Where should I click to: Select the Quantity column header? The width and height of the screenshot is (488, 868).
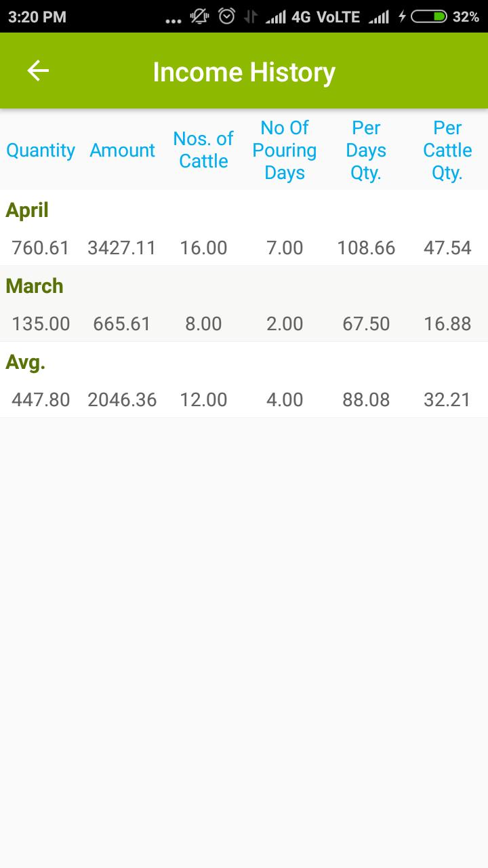click(41, 151)
